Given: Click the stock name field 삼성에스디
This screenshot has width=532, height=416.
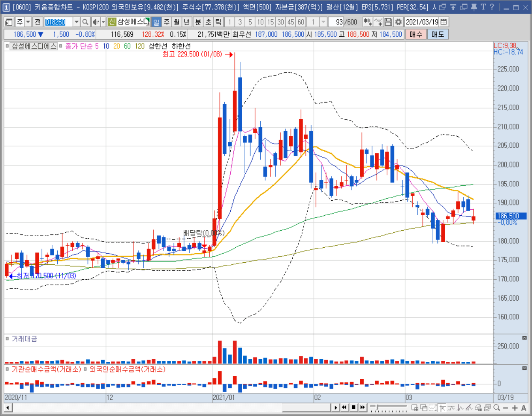Looking at the screenshot, I should 133,22.
